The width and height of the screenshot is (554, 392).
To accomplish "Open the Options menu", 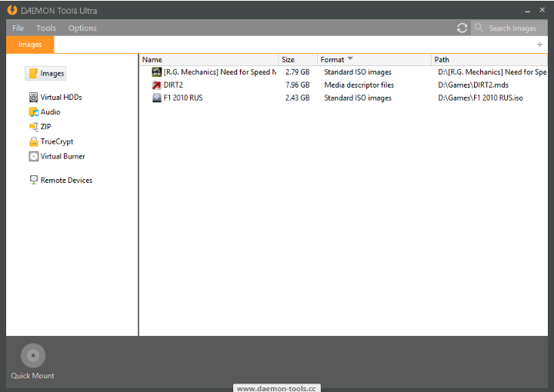I will click(82, 28).
